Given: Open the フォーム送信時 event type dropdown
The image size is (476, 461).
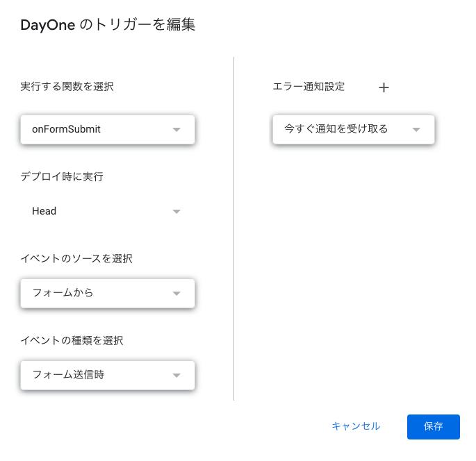Looking at the screenshot, I should pos(108,375).
